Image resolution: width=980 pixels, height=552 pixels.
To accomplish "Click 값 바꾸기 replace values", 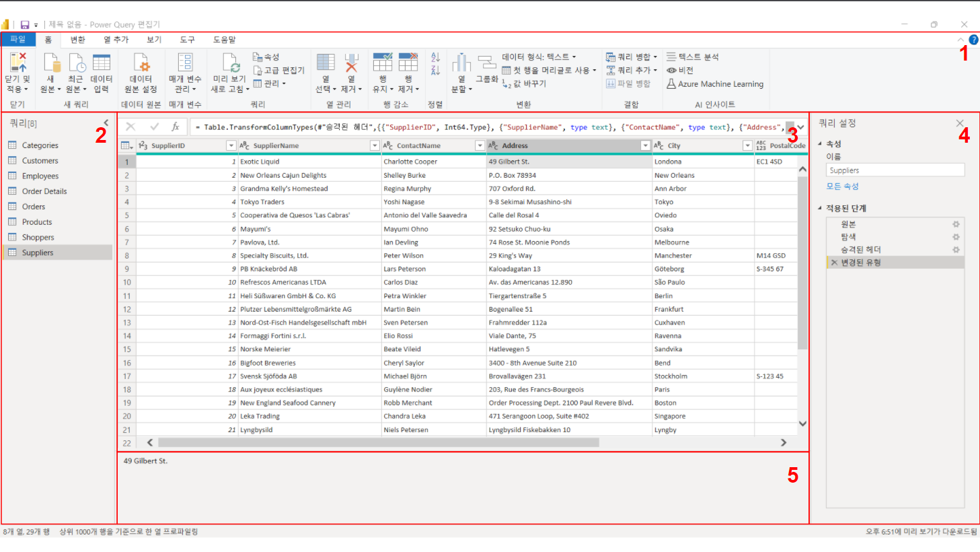I will coord(524,83).
